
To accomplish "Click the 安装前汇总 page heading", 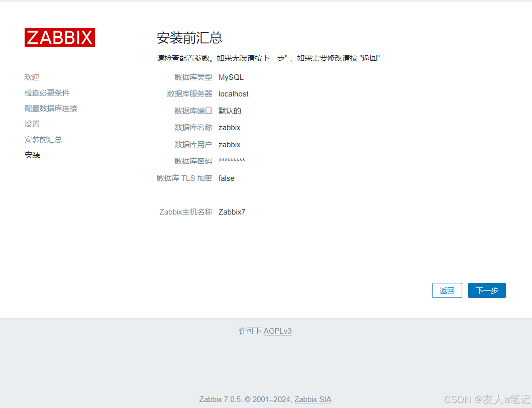I will click(x=189, y=38).
